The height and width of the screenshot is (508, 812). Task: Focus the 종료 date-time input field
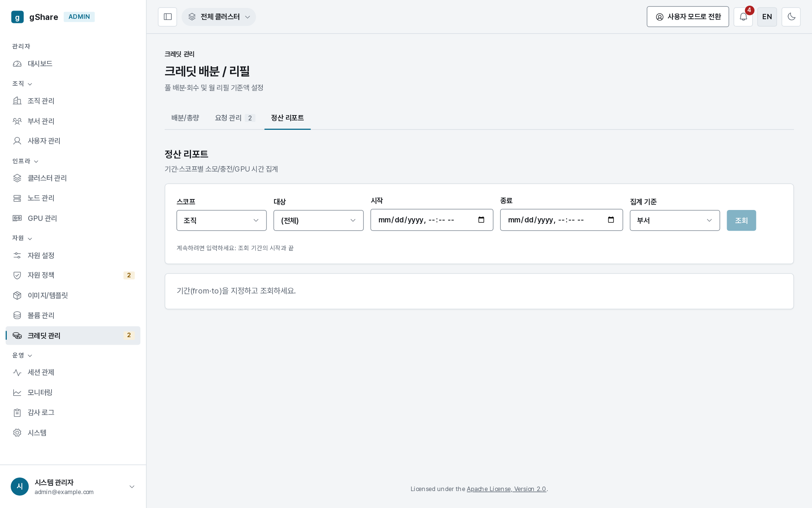tap(561, 220)
